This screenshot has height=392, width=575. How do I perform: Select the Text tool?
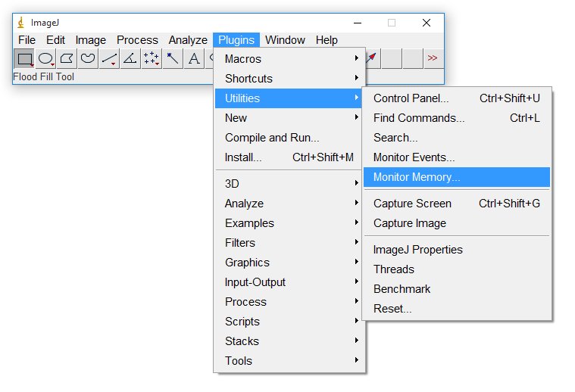[x=194, y=58]
